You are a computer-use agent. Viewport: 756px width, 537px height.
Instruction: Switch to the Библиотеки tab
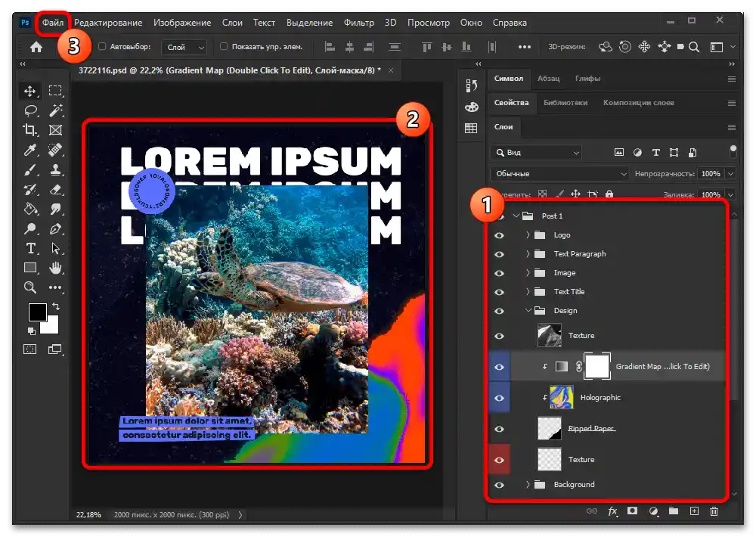[565, 103]
